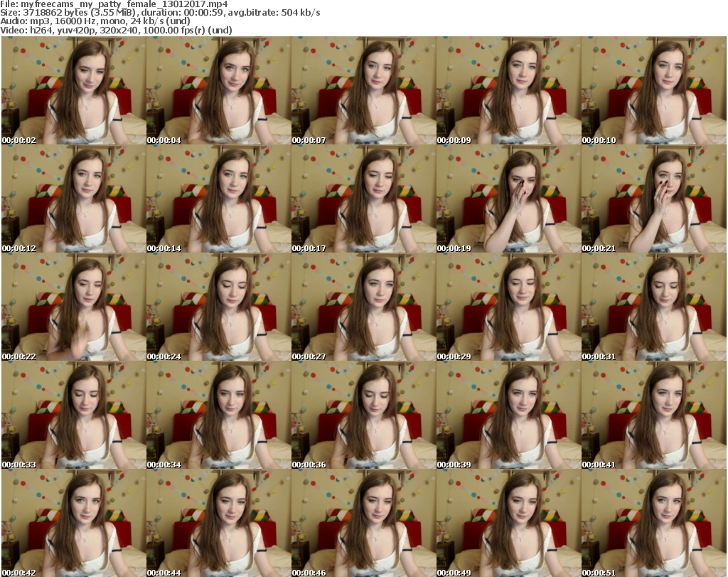Viewport: 728px width, 577px height.
Task: Choose the frame marked 00:00:36
Action: [363, 415]
